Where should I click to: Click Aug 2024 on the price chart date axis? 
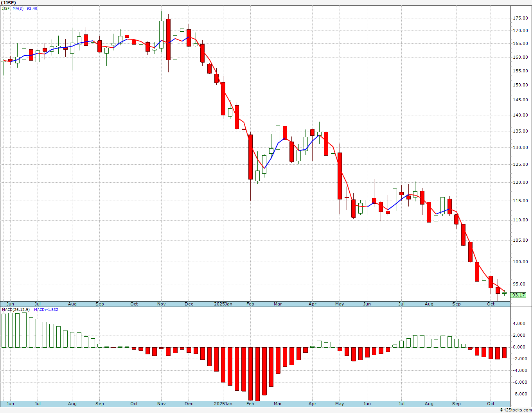72,304
